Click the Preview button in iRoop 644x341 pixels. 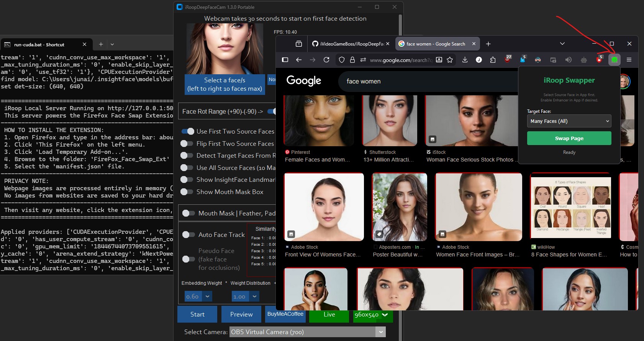coord(241,314)
